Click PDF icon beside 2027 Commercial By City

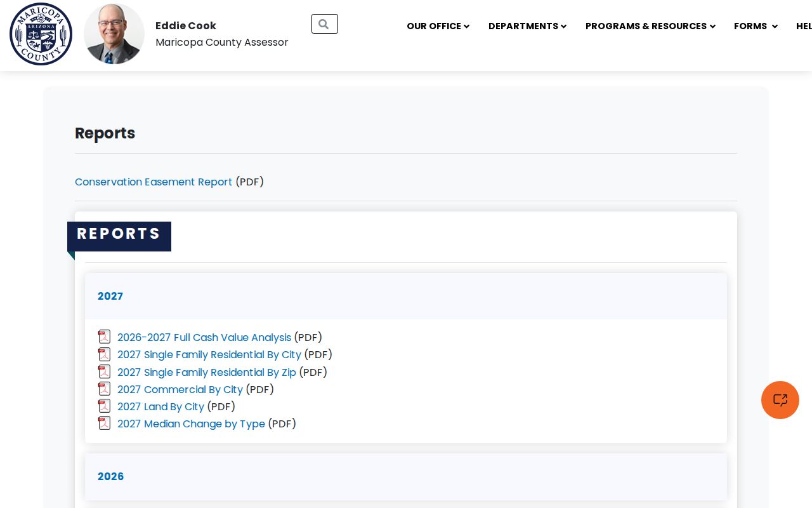(105, 389)
